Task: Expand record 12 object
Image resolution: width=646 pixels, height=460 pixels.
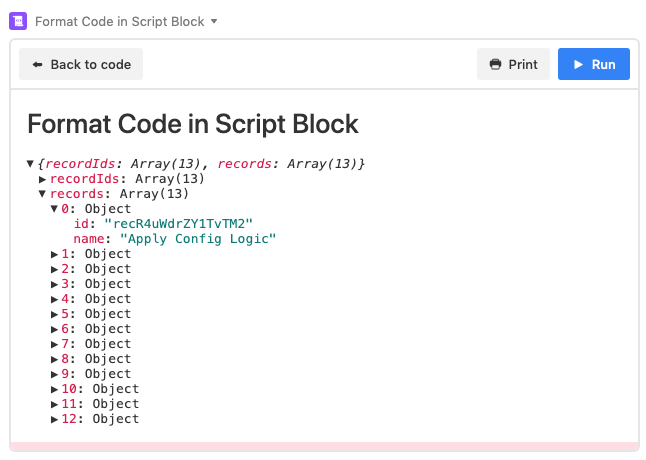Action: click(54, 419)
